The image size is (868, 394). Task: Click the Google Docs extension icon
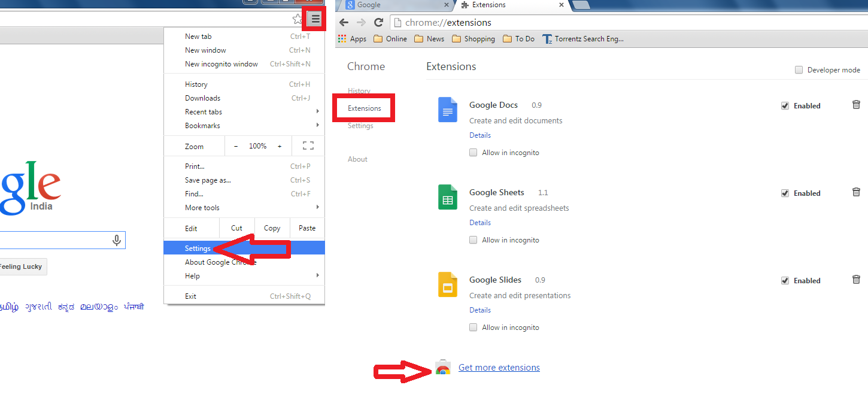coord(447,110)
